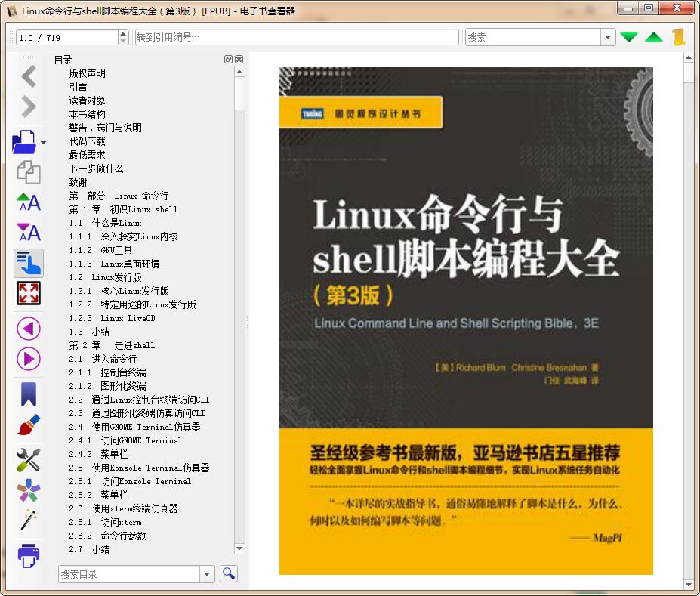Expand the open-book folder dropdown arrow
Image resolution: width=700 pixels, height=596 pixels.
(43, 143)
